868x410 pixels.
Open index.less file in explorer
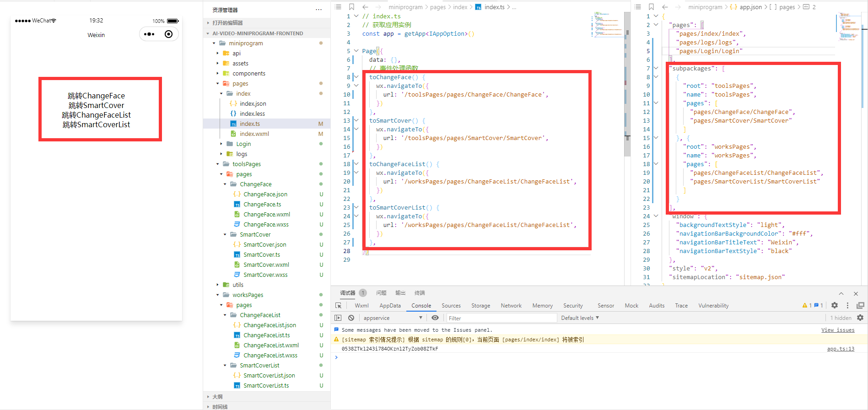point(253,113)
